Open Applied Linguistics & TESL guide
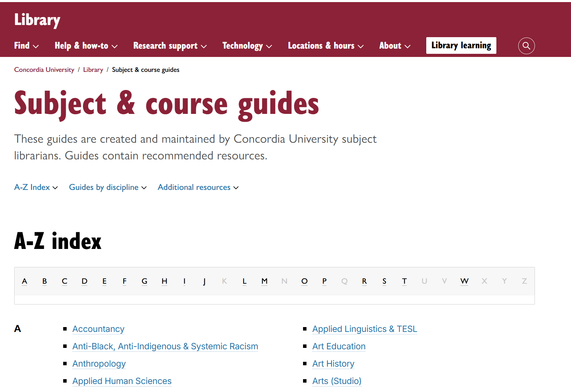 coord(364,329)
